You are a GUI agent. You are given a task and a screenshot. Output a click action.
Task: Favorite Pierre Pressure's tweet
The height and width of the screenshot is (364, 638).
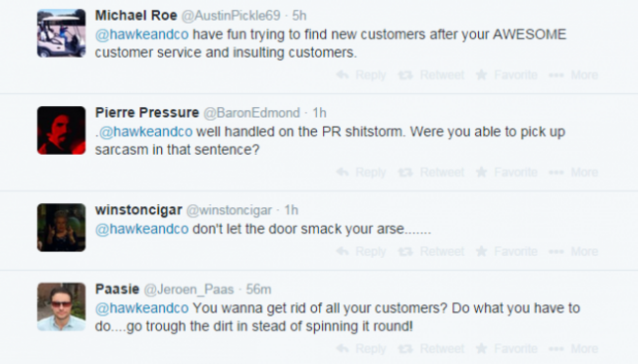[x=506, y=173]
